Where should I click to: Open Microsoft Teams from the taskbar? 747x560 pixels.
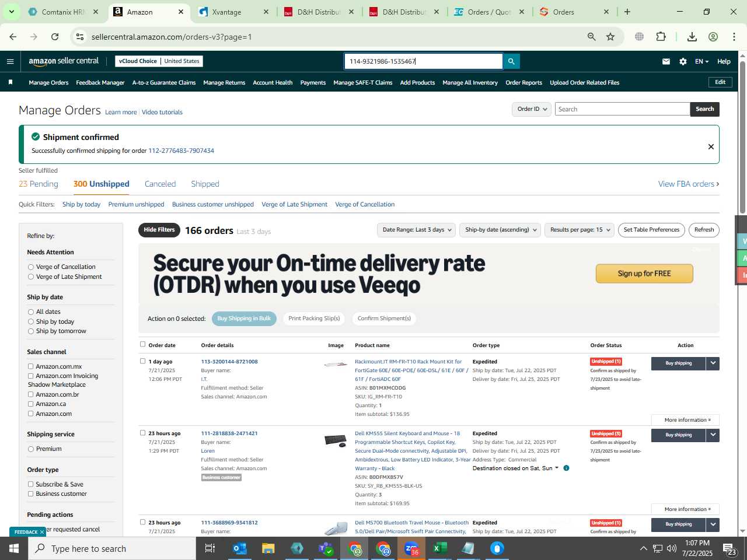click(325, 548)
